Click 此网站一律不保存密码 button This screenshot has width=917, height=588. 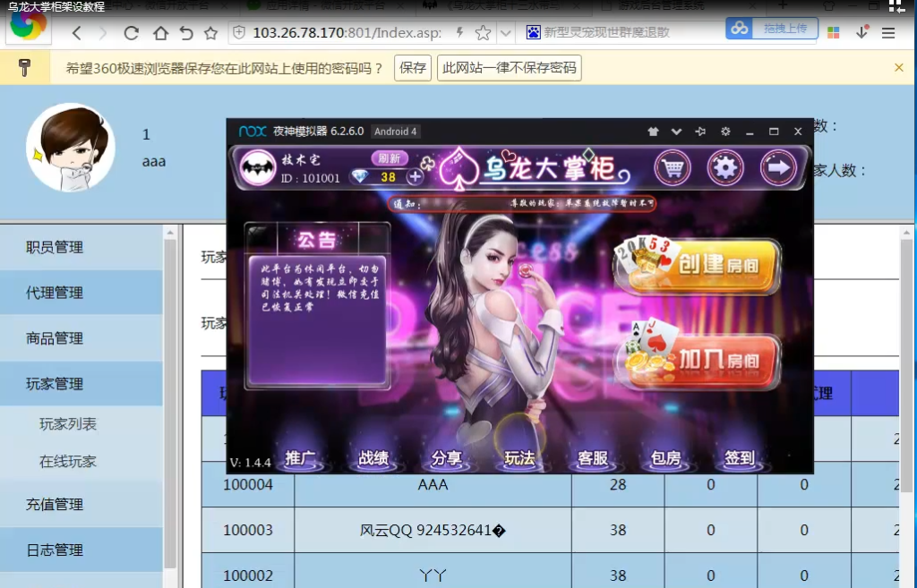508,67
